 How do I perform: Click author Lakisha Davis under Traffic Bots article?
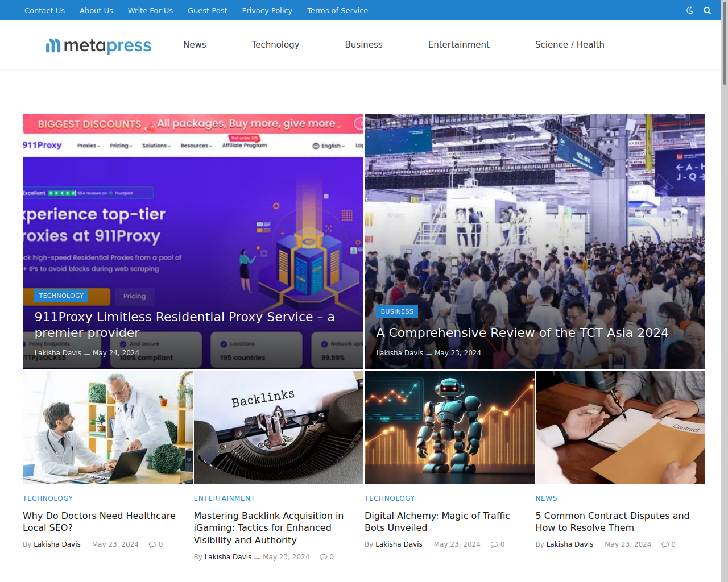399,544
